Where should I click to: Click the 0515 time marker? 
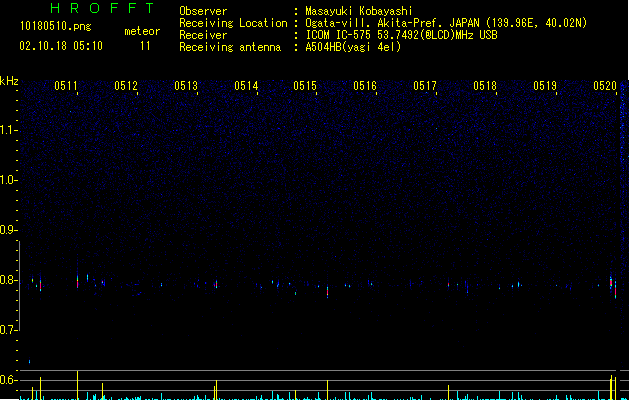(x=305, y=86)
